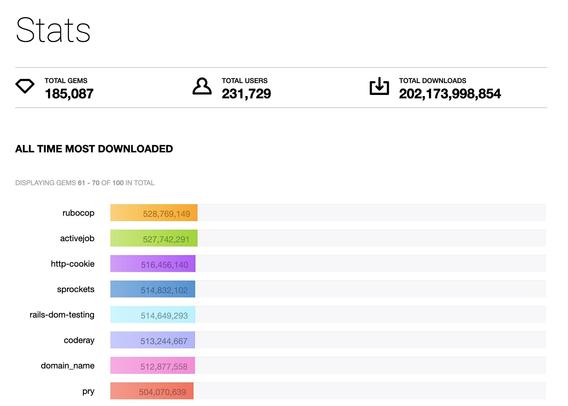Click the TOTAL GEMS label
This screenshot has height=406, width=568.
point(66,80)
